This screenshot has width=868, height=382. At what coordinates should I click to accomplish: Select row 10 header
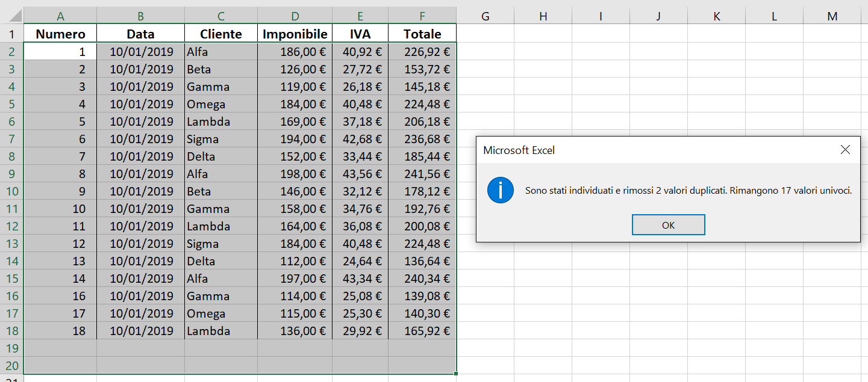12,191
